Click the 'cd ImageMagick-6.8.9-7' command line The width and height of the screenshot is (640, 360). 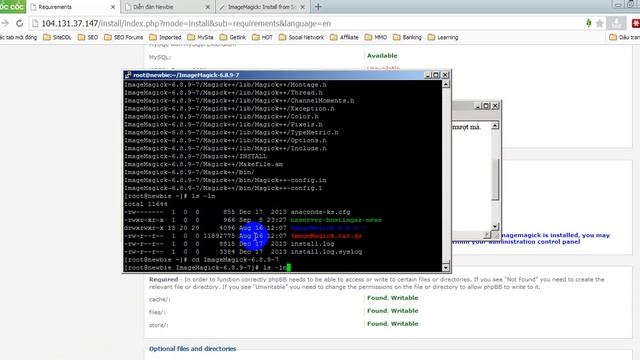(x=202, y=260)
